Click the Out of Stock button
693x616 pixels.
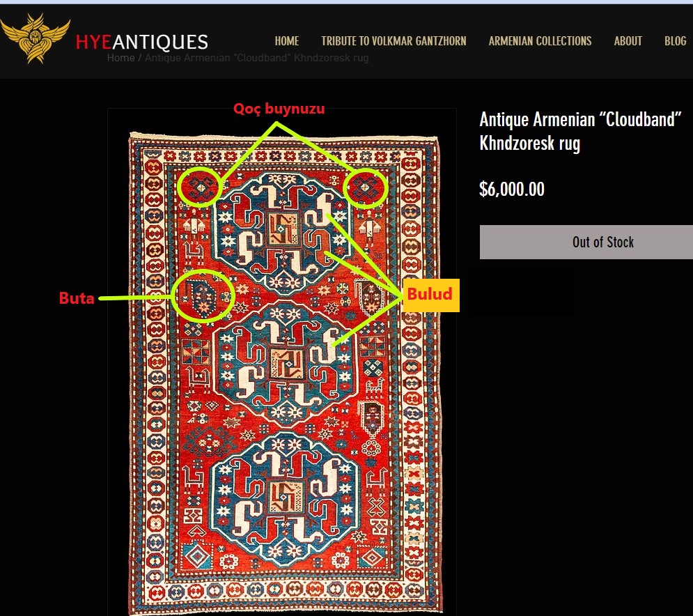[x=586, y=242]
